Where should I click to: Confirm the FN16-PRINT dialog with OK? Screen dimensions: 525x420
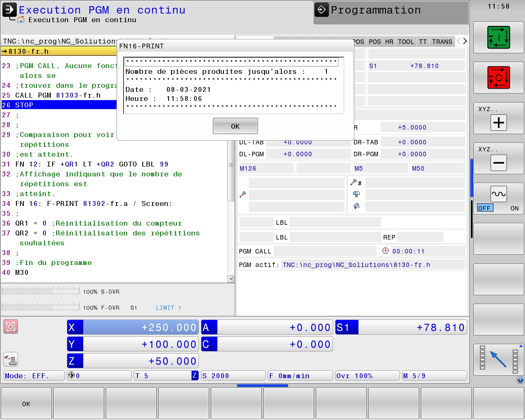point(235,126)
